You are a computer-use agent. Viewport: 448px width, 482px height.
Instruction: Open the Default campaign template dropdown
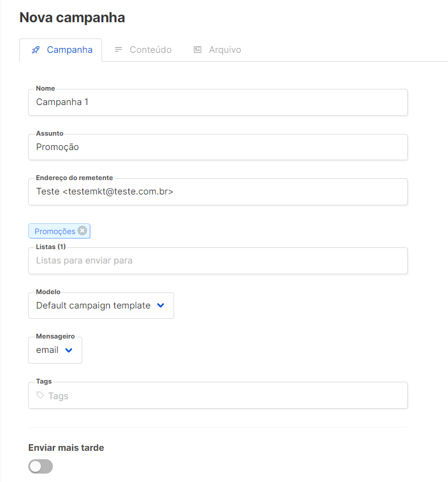pyautogui.click(x=94, y=306)
